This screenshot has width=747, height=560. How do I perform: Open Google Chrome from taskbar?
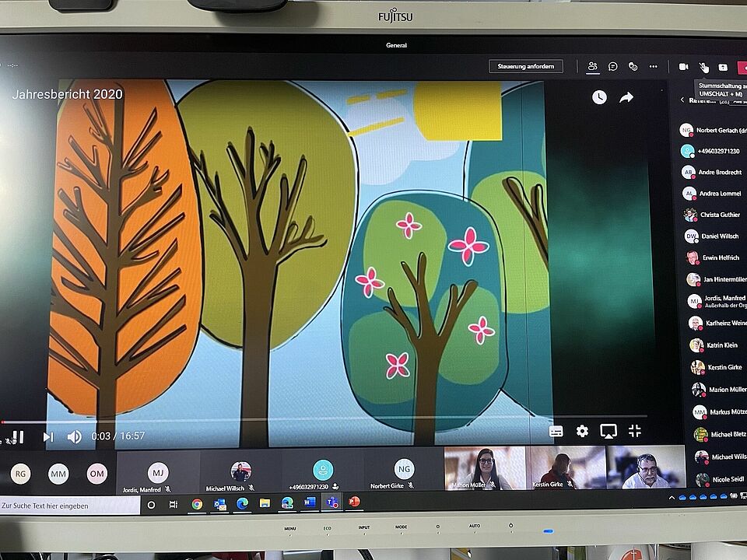click(x=197, y=504)
